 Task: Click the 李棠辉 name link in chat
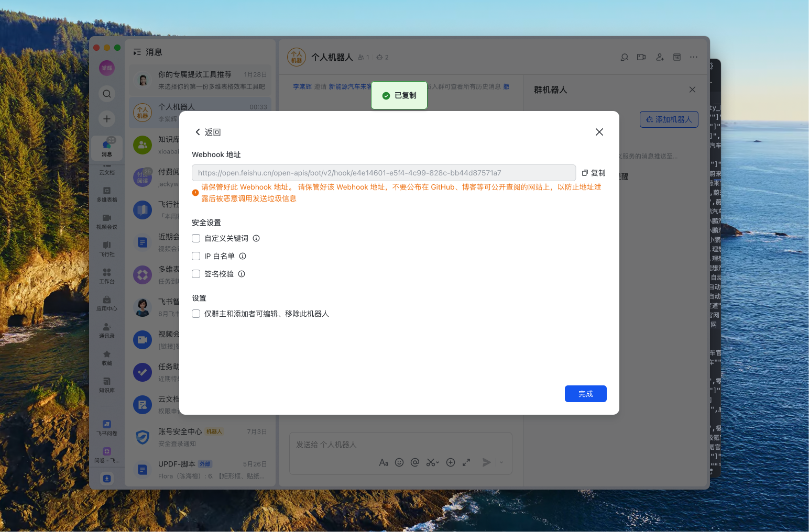pos(302,87)
